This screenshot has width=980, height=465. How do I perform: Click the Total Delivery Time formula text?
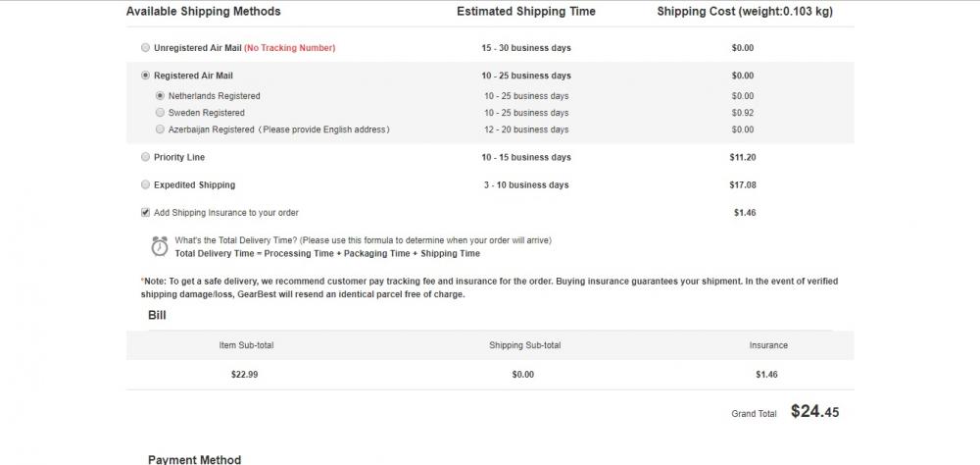click(x=327, y=253)
